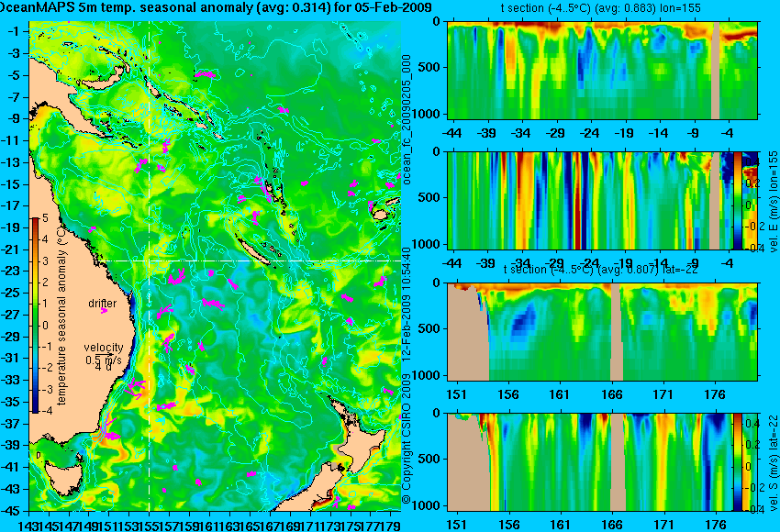
Task: Click the temperature seasonal anomaly color bar on the map
Action: (x=36, y=316)
